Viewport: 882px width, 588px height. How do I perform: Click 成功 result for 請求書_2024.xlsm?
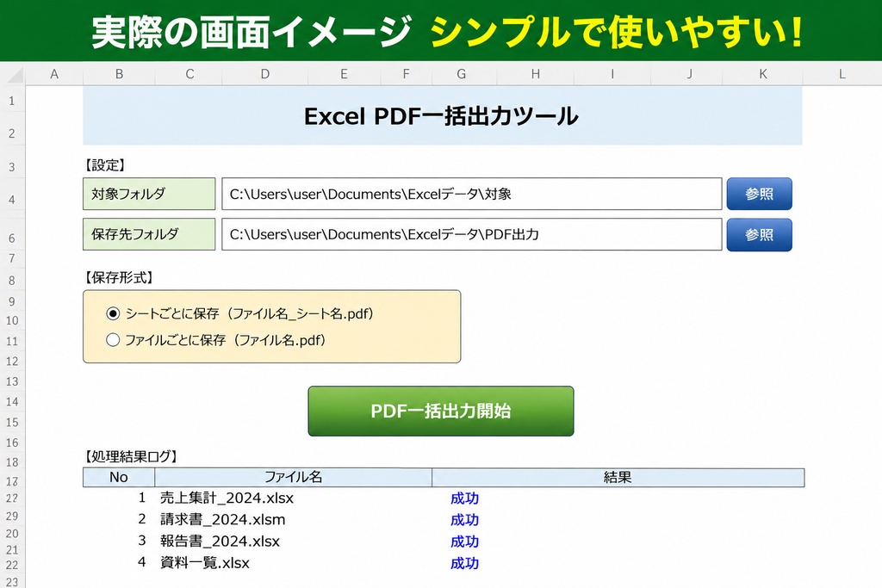(464, 520)
